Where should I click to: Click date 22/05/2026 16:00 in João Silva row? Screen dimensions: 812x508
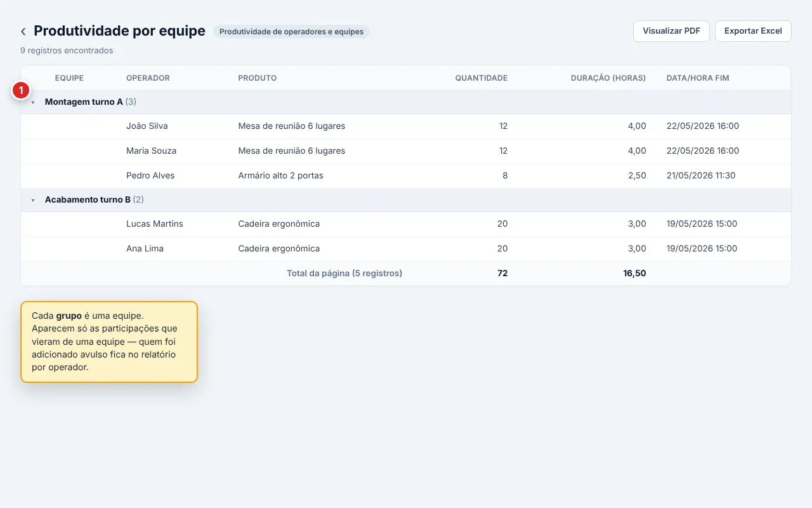tap(703, 126)
